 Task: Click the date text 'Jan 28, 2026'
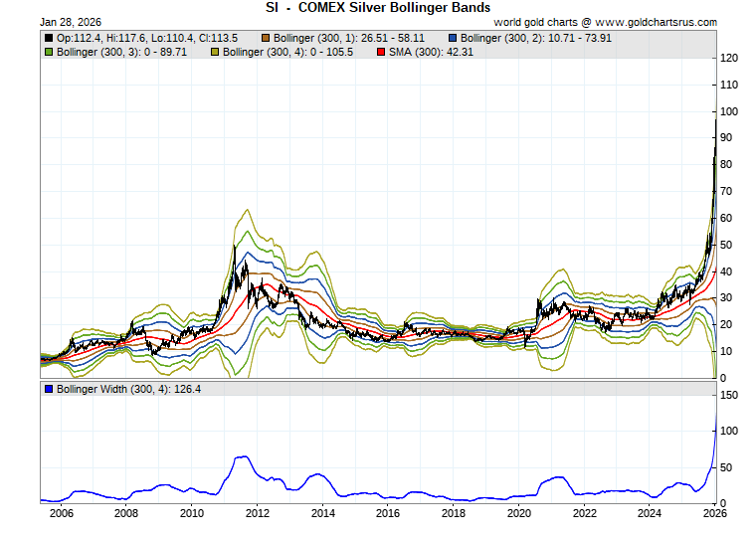click(71, 22)
